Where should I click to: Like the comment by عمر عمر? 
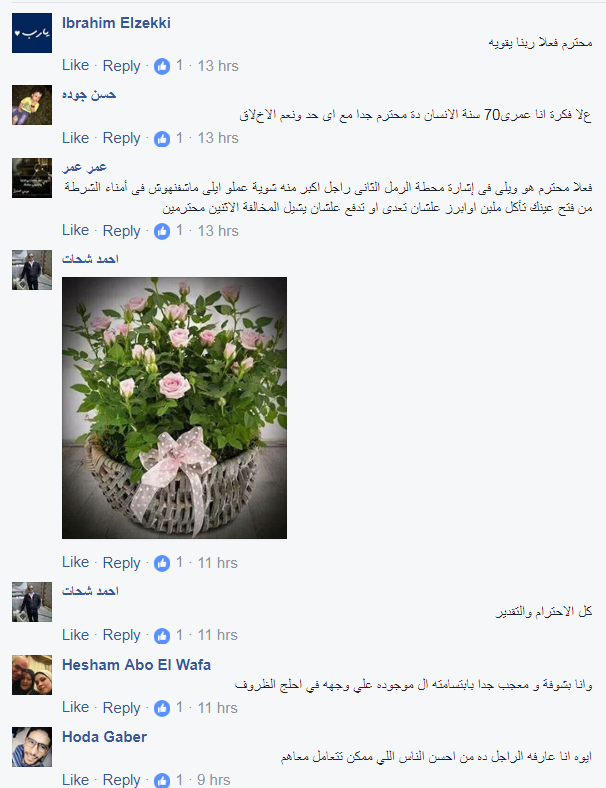click(75, 230)
